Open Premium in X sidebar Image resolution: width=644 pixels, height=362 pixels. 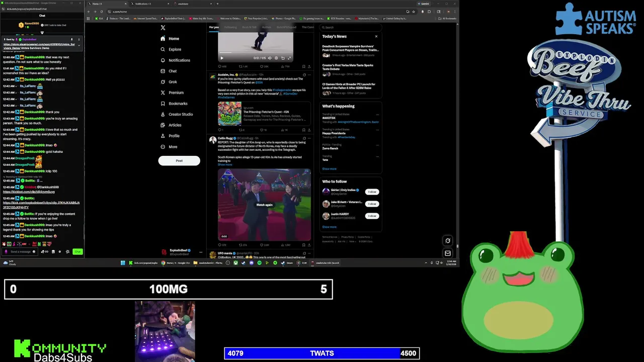172,93
